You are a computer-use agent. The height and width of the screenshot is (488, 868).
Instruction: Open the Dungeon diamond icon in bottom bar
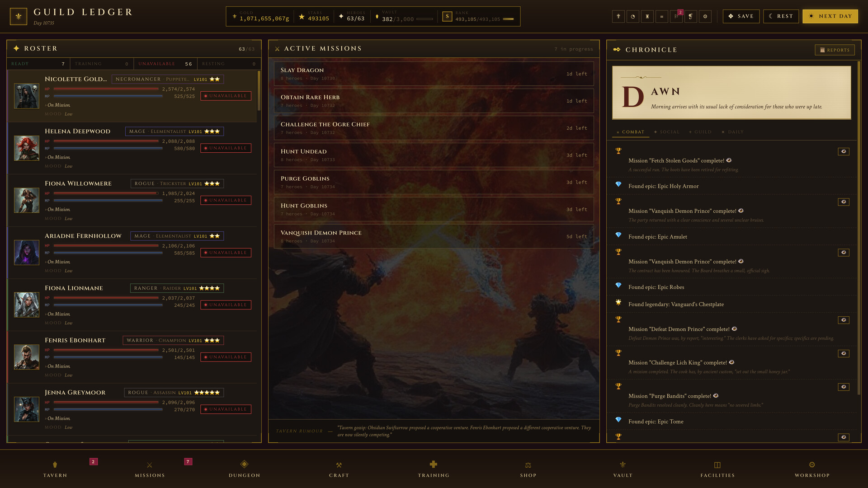pyautogui.click(x=244, y=464)
